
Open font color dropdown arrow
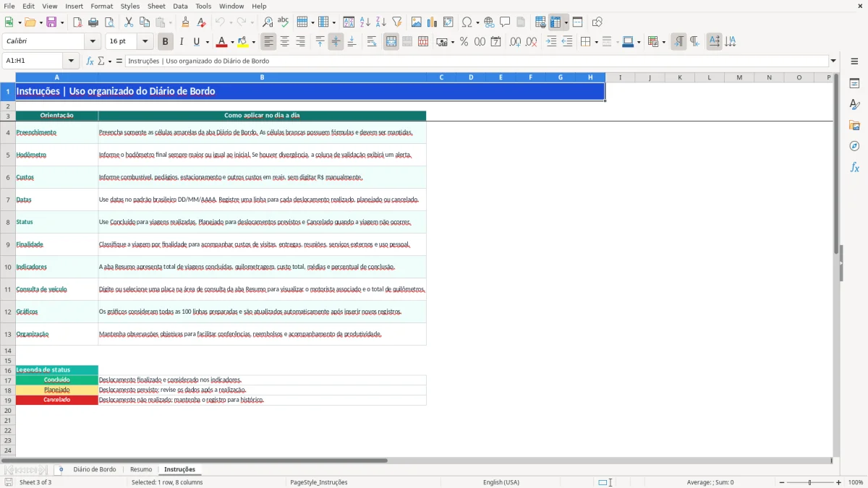point(232,42)
